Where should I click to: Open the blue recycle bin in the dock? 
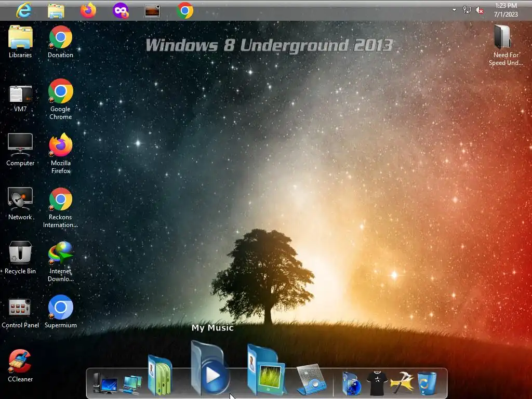click(427, 383)
